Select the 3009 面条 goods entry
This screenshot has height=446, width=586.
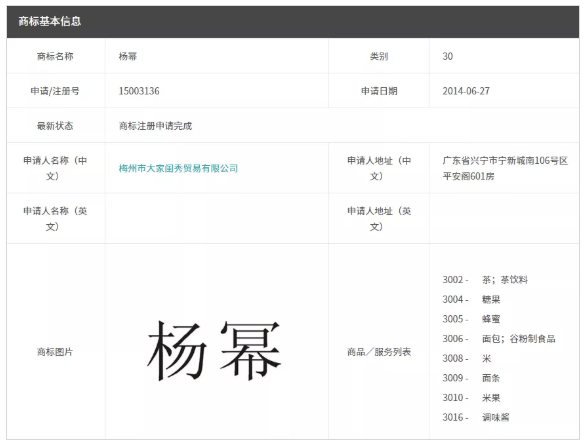471,378
